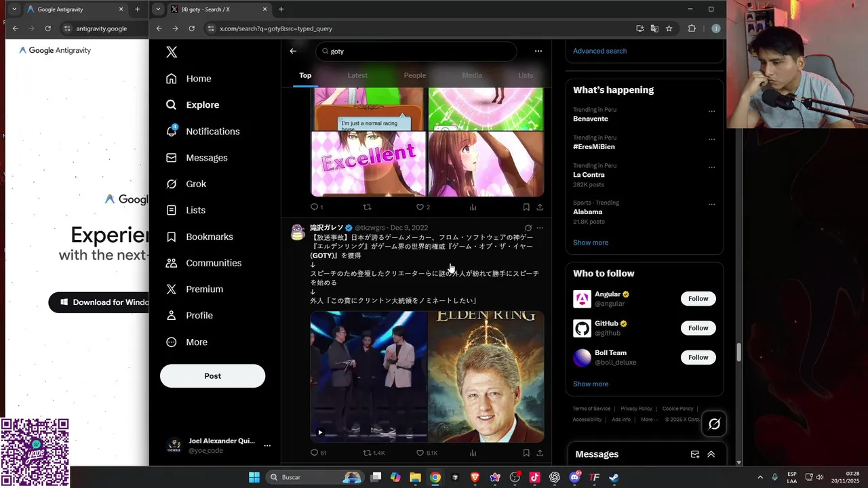This screenshot has width=868, height=488.
Task: Open Premium in the sidebar
Action: coord(195,289)
